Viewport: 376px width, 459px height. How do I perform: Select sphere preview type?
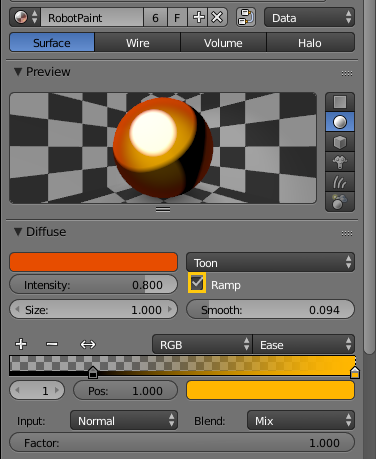[340, 122]
